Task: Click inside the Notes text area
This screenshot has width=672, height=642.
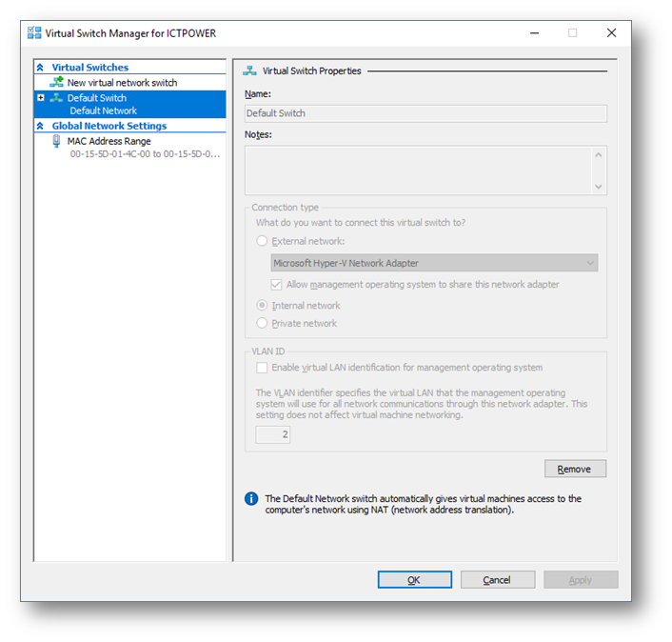Action: 418,171
